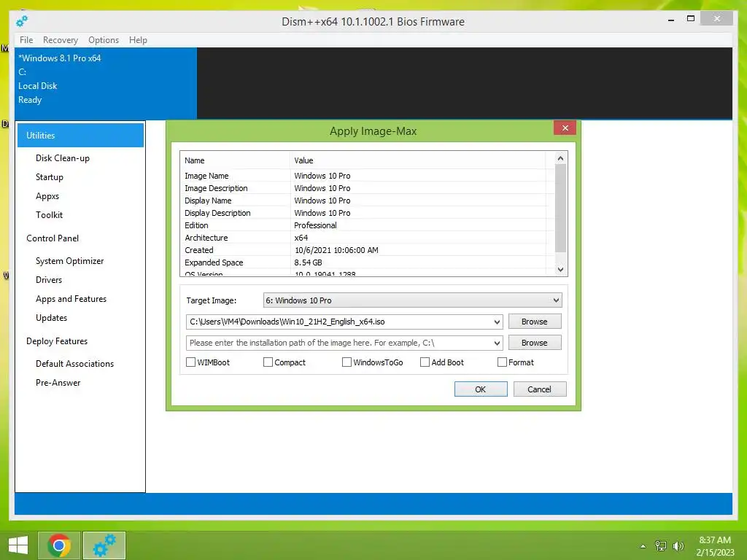Select the Windows 8.1 Pro x64 image tile
Screen dimensions: 747x560
(x=106, y=83)
